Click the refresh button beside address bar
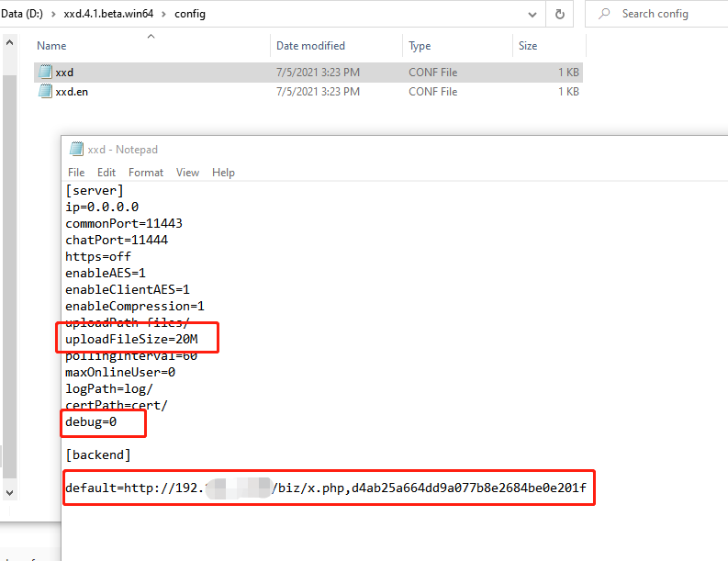Image resolution: width=728 pixels, height=561 pixels. 559,14
